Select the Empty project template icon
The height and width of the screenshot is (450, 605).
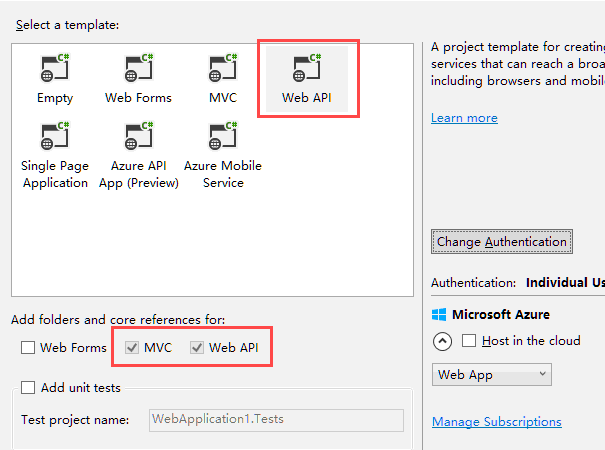(55, 68)
